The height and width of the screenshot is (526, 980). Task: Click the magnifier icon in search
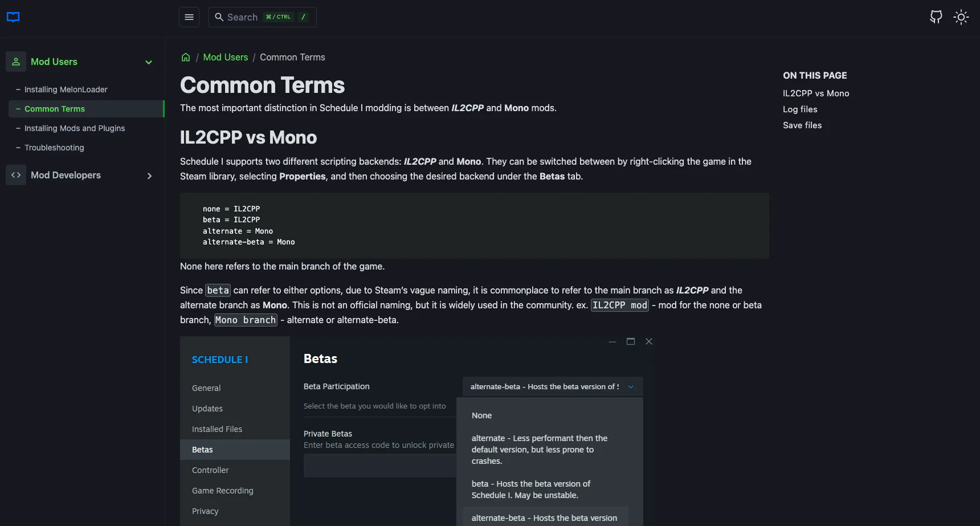[x=219, y=17]
